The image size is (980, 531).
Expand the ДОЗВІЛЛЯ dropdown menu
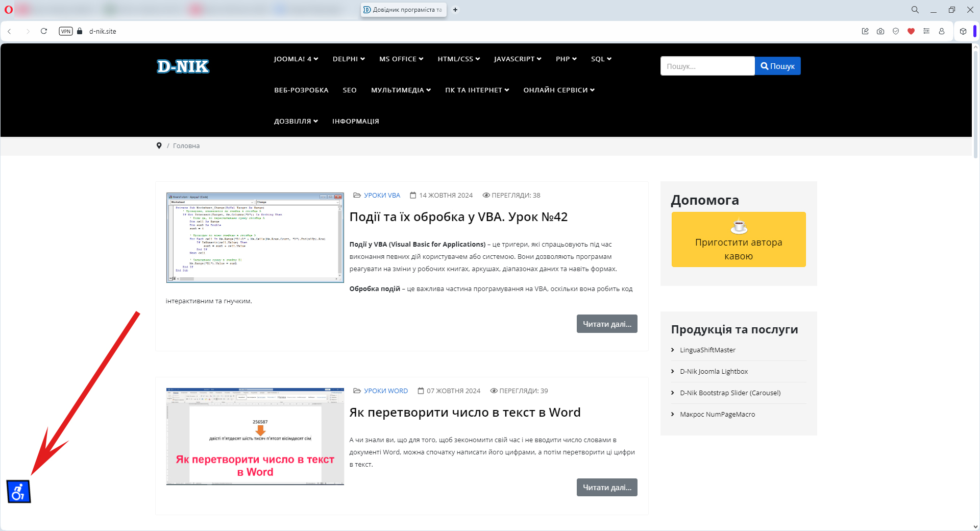pos(296,121)
